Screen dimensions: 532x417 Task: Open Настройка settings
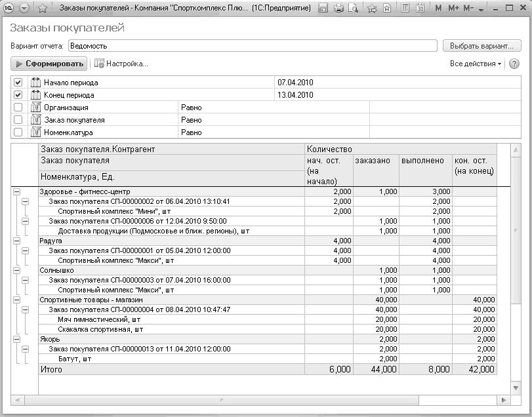[x=121, y=64]
